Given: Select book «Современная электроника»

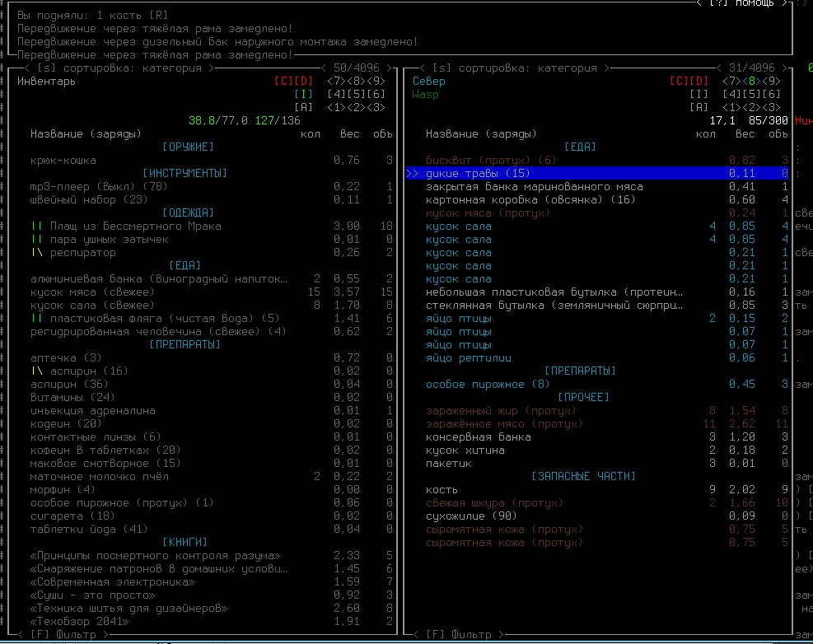Looking at the screenshot, I should point(212,581).
